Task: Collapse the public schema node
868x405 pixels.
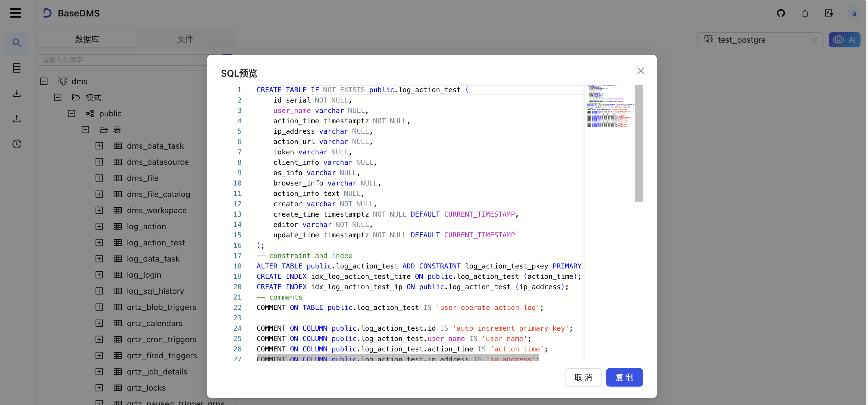Action: coord(72,113)
